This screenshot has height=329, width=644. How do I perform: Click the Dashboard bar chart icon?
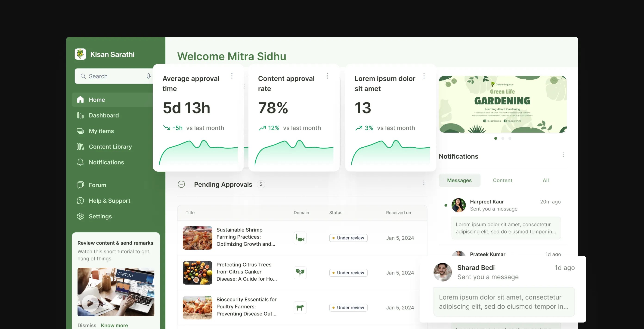click(x=80, y=115)
